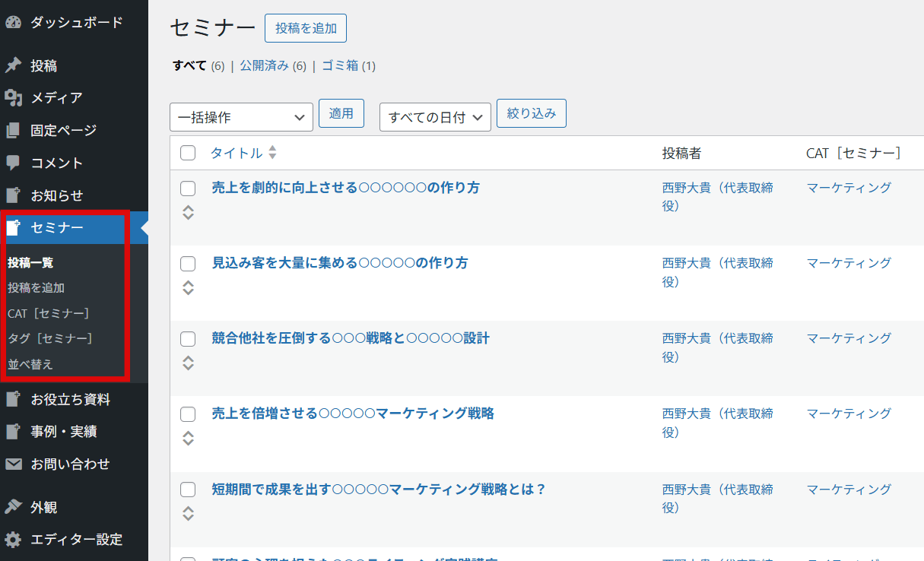Click the お問い合わせ envelope icon
The width and height of the screenshot is (924, 561).
click(x=13, y=464)
